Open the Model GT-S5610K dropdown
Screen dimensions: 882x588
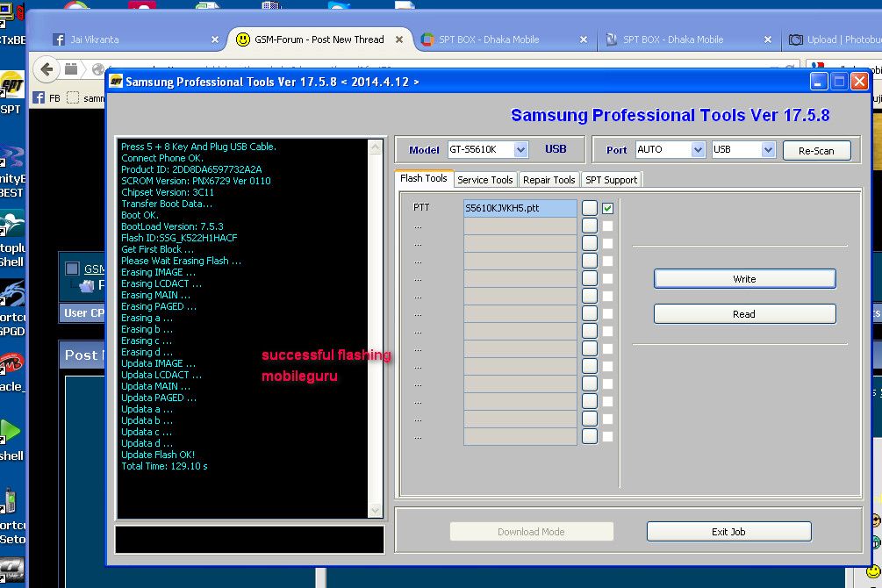click(x=520, y=150)
